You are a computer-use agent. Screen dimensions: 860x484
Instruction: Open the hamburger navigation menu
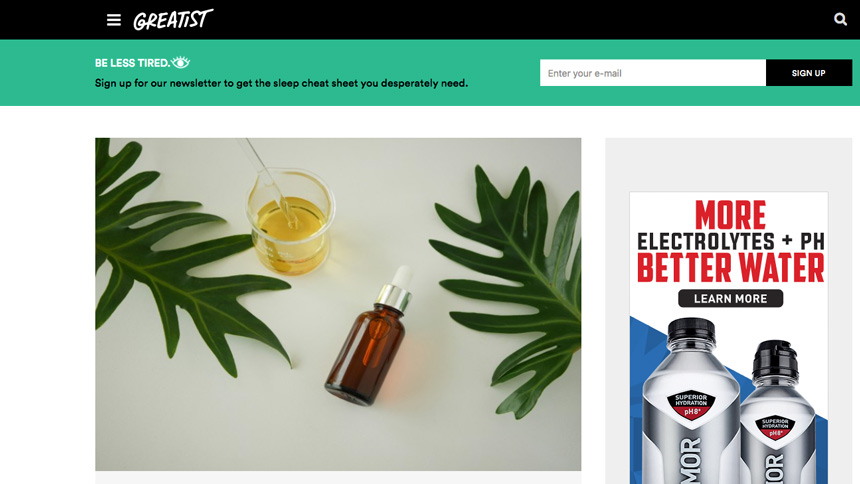coord(114,20)
